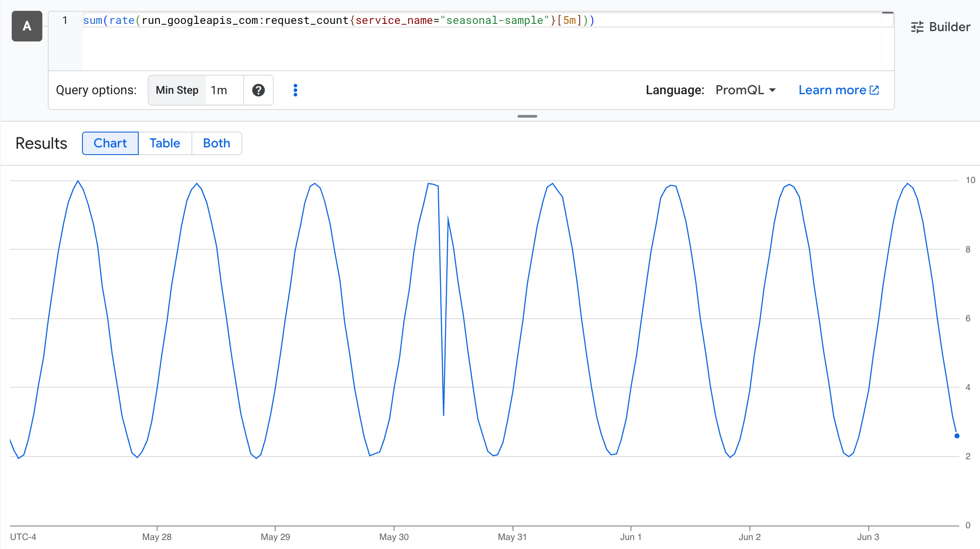Select the Chart results tab
The height and width of the screenshot is (549, 980).
coord(110,143)
